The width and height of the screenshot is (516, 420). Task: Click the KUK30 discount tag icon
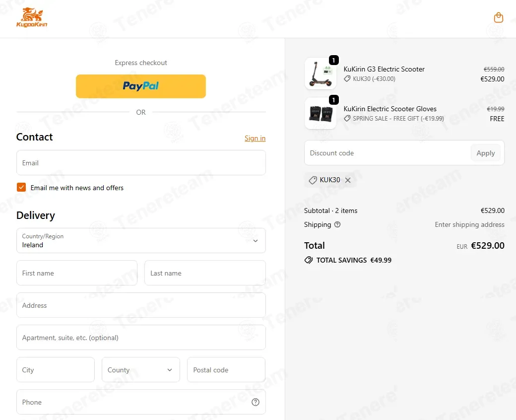[x=313, y=180]
